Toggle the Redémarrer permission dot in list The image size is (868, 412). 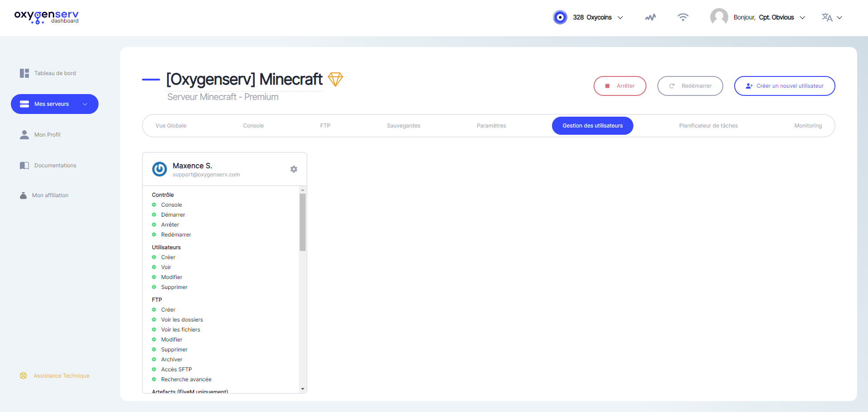pos(154,235)
